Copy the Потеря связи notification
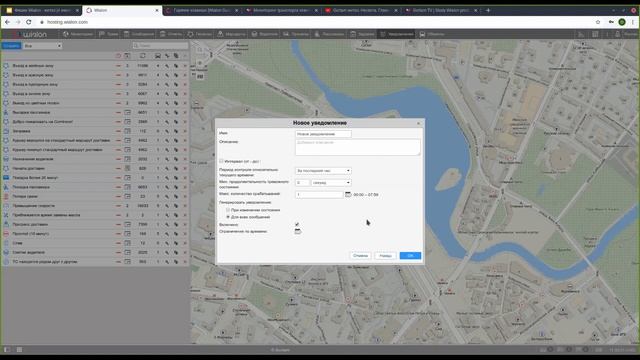640x360 pixels. pos(176,196)
